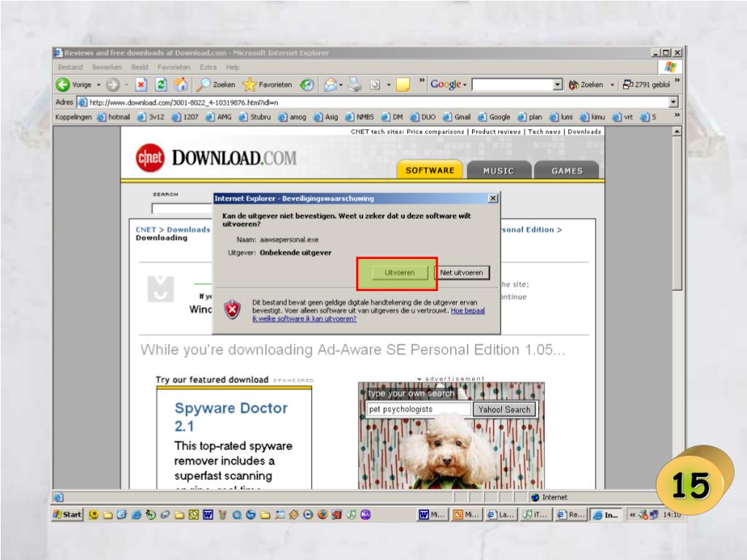Open the Bestand menu
747x560 pixels.
[x=70, y=67]
